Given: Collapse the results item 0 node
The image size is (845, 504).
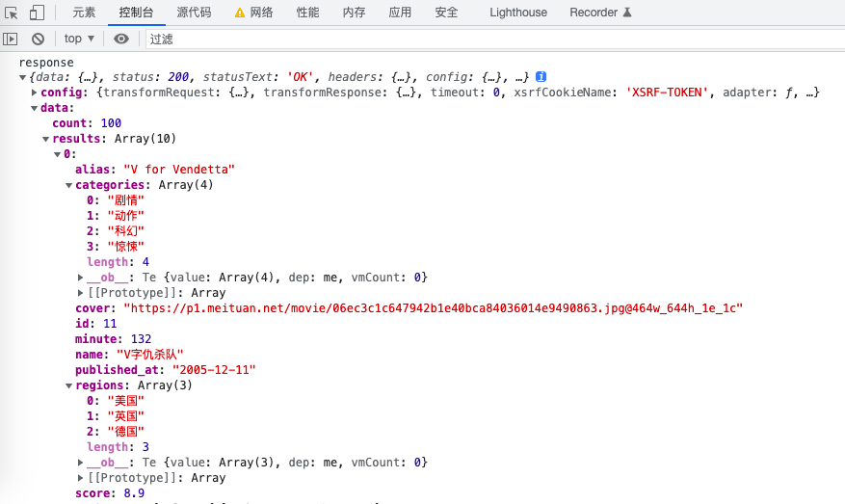Looking at the screenshot, I should 57,155.
